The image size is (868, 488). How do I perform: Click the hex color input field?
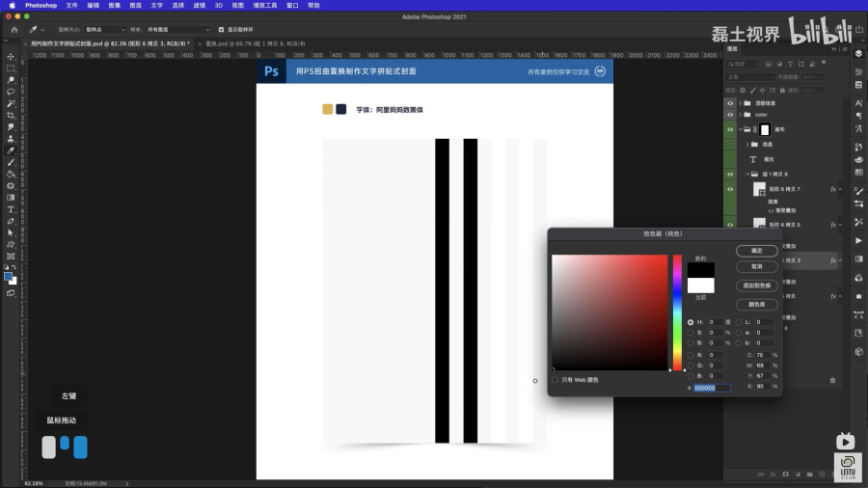coord(712,388)
